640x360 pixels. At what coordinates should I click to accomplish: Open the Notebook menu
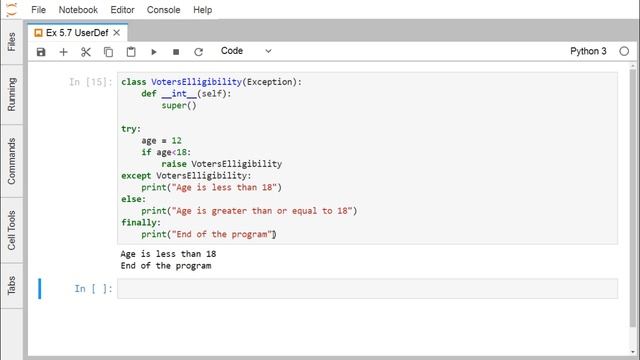click(x=78, y=10)
